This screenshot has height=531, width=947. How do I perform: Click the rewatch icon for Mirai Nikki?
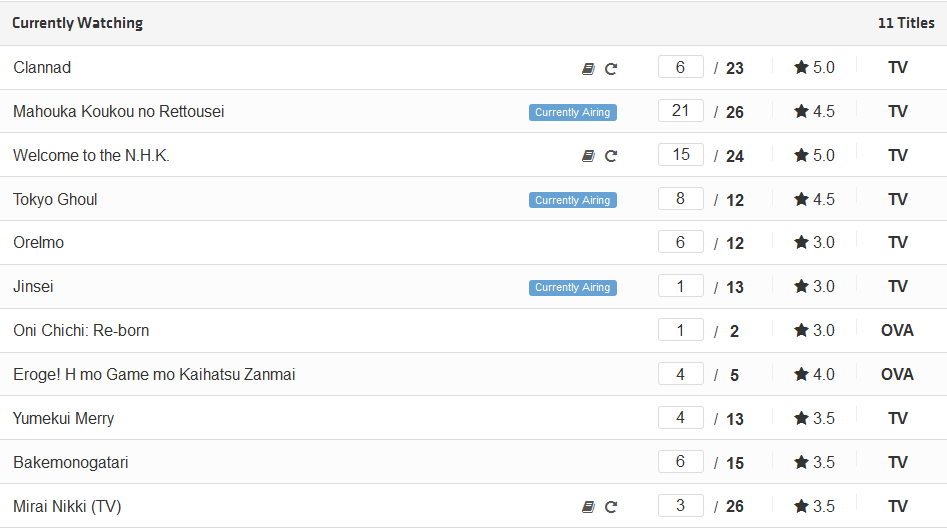pos(611,507)
